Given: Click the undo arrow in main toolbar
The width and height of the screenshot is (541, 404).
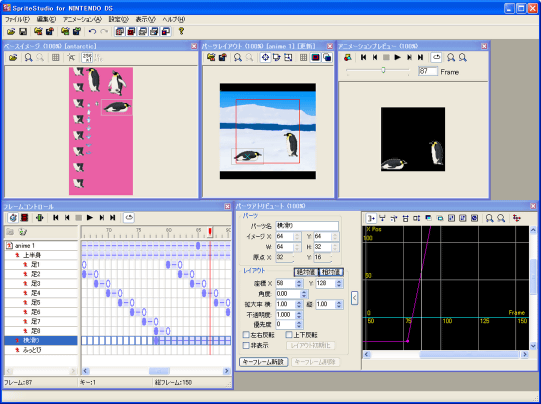Looking at the screenshot, I should coord(92,32).
